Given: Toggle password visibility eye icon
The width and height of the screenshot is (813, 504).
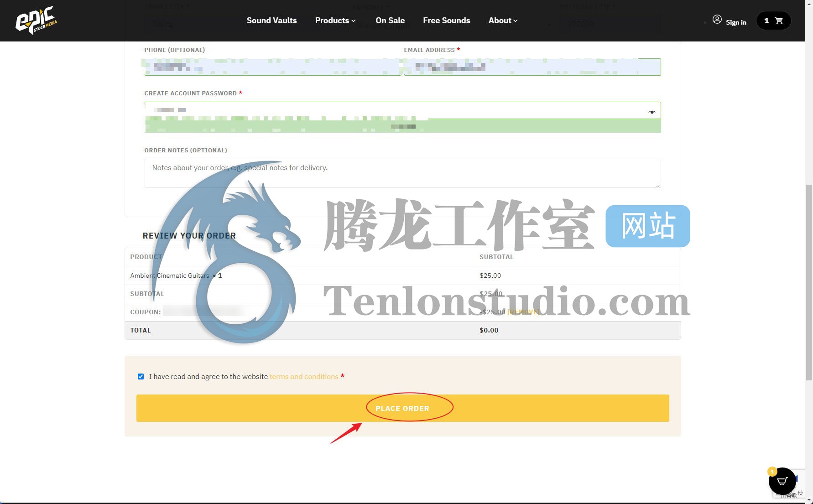Looking at the screenshot, I should click(x=651, y=112).
